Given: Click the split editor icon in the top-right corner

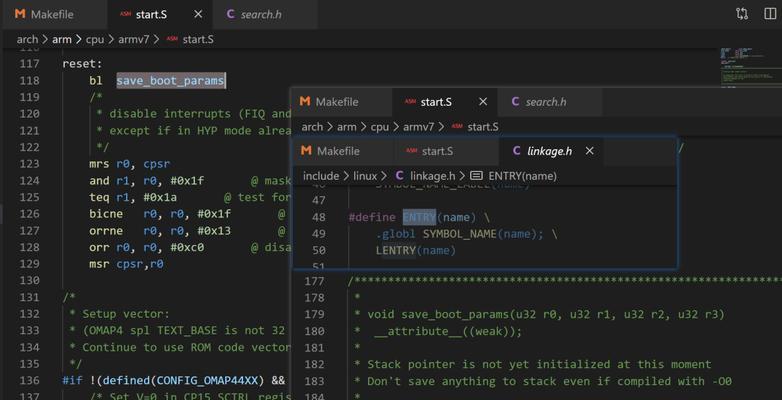Looking at the screenshot, I should [x=770, y=14].
